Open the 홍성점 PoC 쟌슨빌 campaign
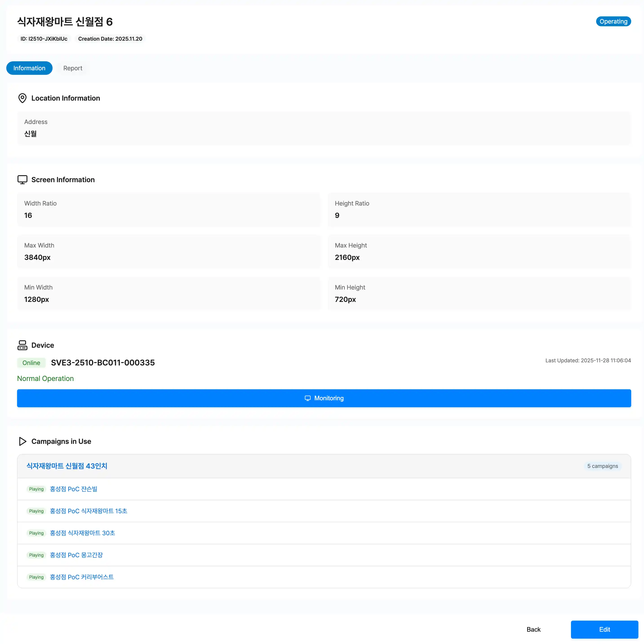 73,489
